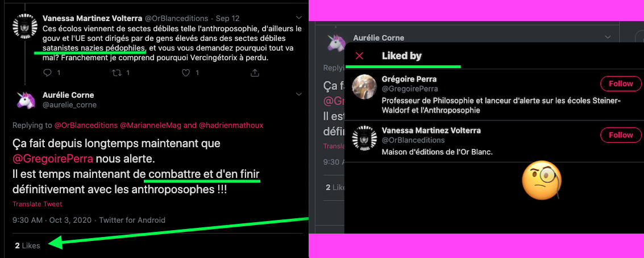Click the share icon under Vanessa's tweet
Image resolution: width=644 pixels, height=258 pixels.
coord(255,73)
